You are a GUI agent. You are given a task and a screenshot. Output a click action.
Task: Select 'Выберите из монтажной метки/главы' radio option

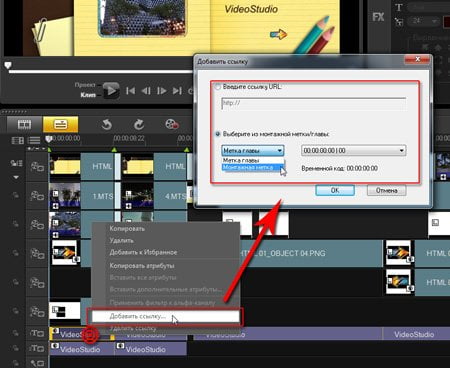pyautogui.click(x=218, y=134)
